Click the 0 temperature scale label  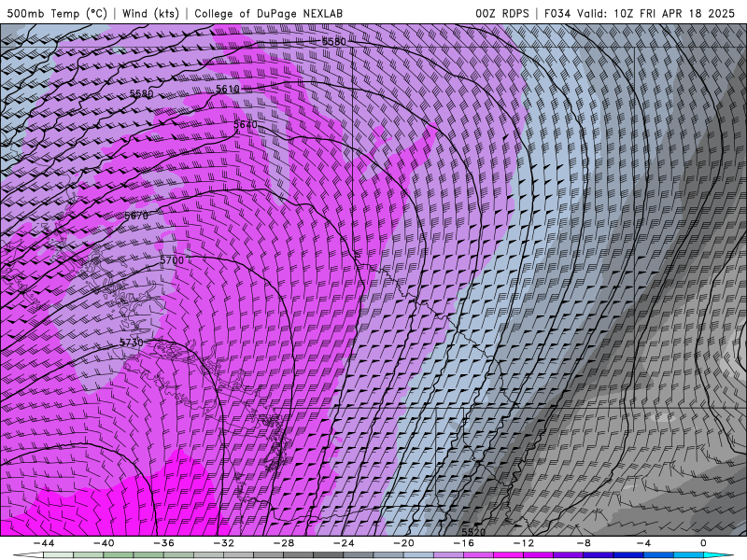point(703,543)
